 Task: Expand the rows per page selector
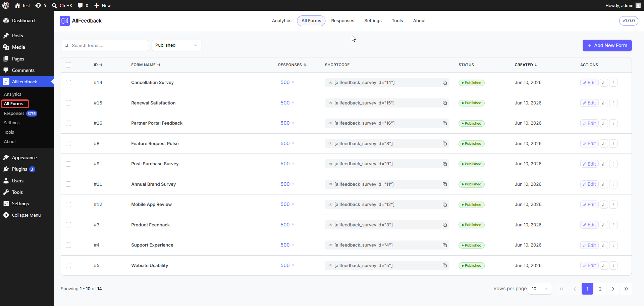point(540,289)
